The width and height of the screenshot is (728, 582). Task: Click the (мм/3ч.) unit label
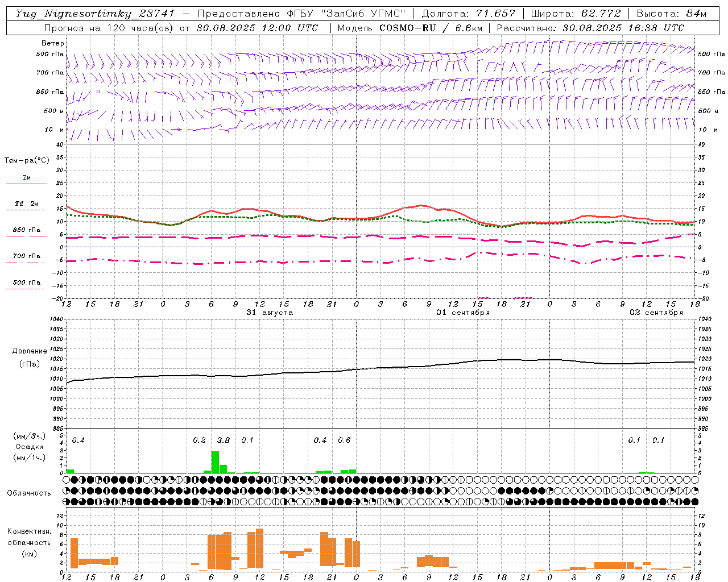point(30,436)
